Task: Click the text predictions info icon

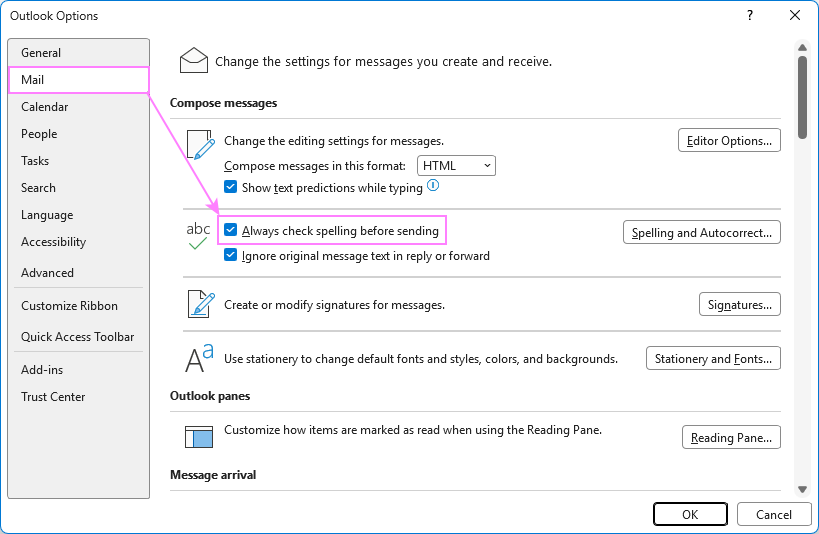Action: 433,185
